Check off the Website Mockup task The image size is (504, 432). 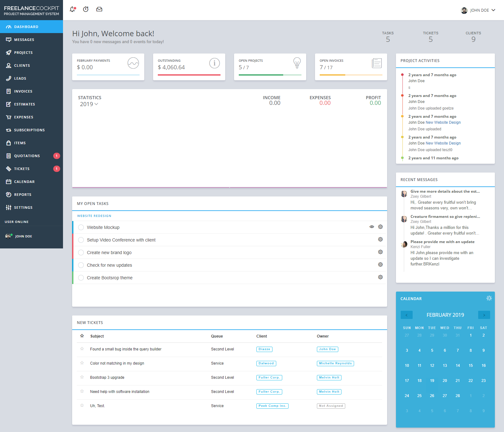click(81, 227)
